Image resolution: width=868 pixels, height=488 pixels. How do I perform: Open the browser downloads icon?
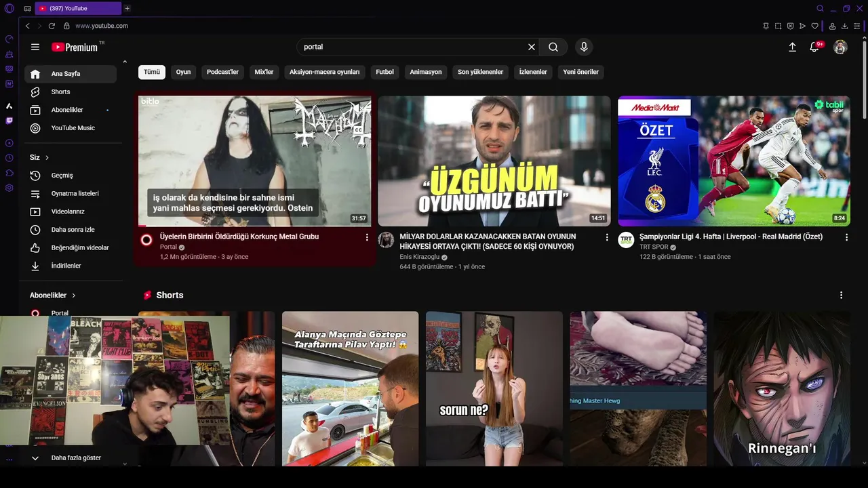[845, 26]
